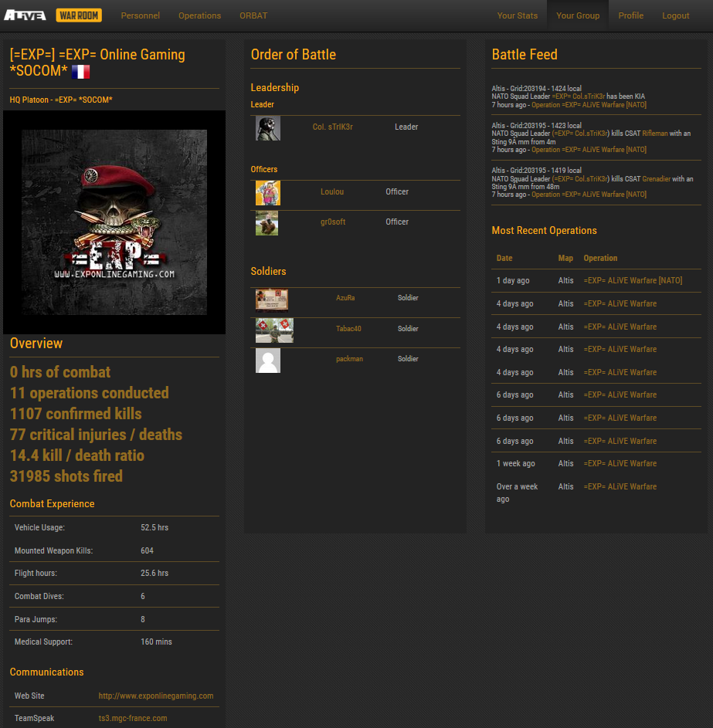Viewport: 713px width, 728px height.
Task: Click the =EXP= skull group logo
Action: (114, 222)
